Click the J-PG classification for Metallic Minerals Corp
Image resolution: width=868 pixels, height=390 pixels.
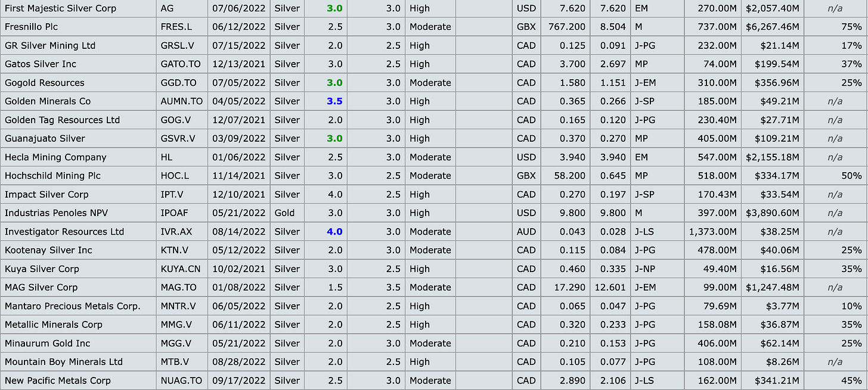(644, 325)
